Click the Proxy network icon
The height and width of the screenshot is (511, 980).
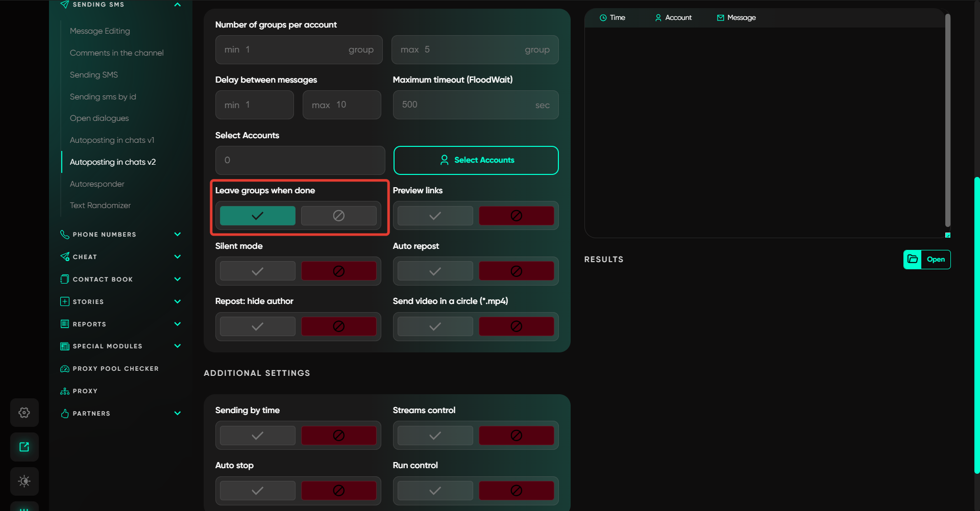coord(65,391)
